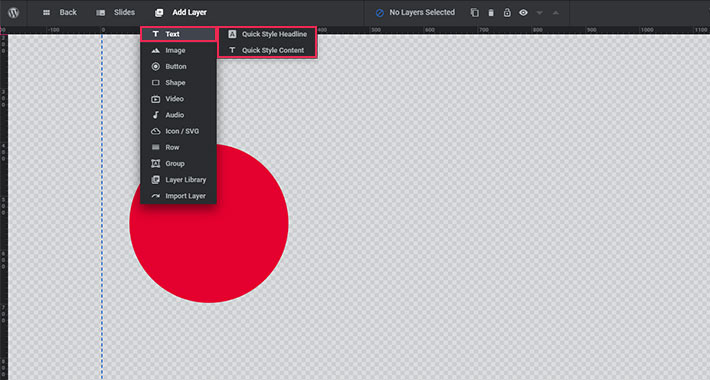
Task: Toggle the layer lock icon
Action: click(x=507, y=13)
